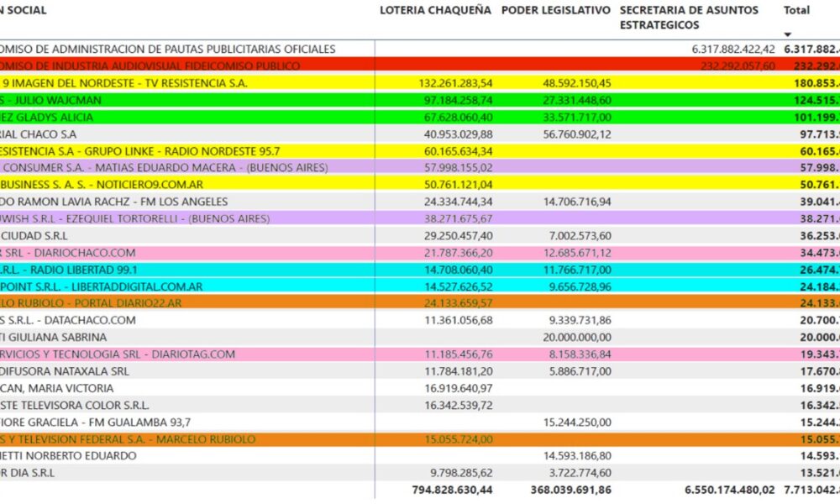This screenshot has width=840, height=504.
Task: Select the NOTICIERO9.COM.AR row
Action: coord(420,185)
